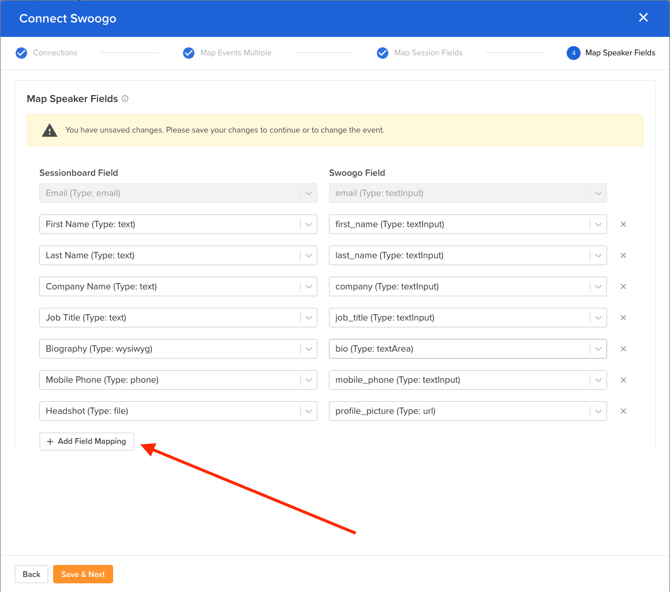This screenshot has height=592, width=670.
Task: Open the Biography Sessionboard field dropdown
Action: point(178,349)
